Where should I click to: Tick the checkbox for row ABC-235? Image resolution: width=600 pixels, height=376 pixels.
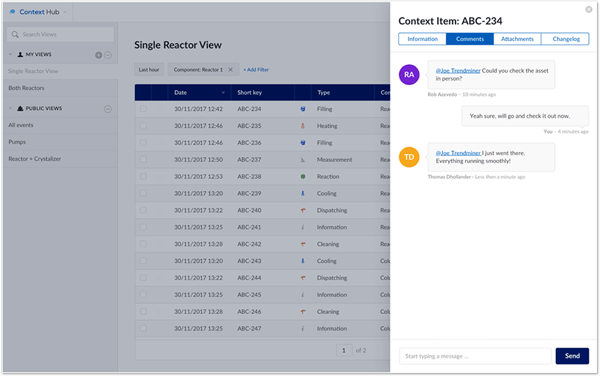pos(143,125)
